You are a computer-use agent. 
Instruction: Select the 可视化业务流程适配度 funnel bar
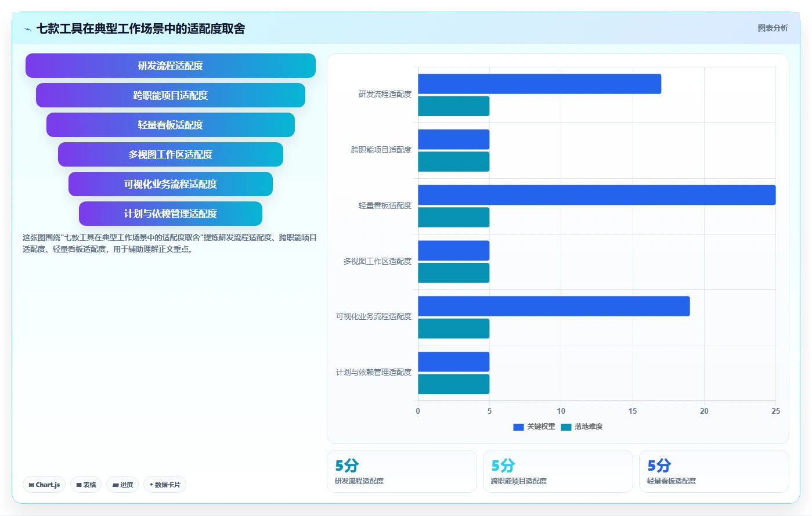pos(171,184)
